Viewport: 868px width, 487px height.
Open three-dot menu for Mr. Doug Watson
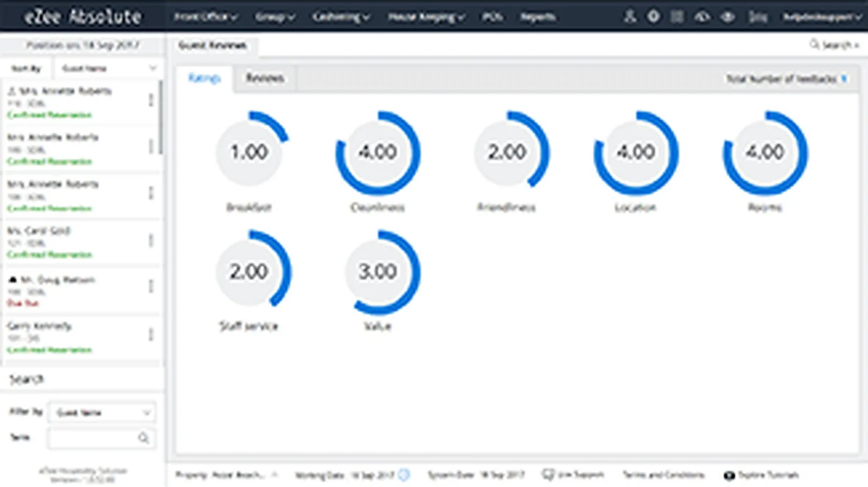151,286
